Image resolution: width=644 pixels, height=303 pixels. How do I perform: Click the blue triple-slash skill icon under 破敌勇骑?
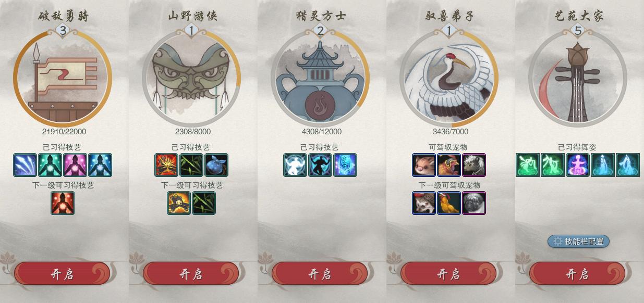click(x=25, y=165)
